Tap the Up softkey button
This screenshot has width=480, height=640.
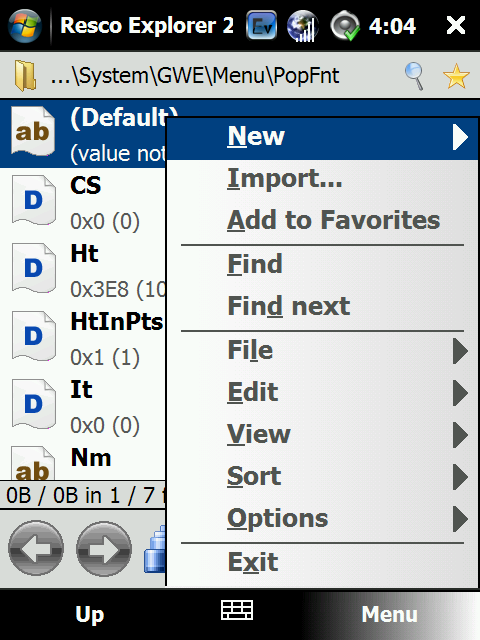point(90,615)
